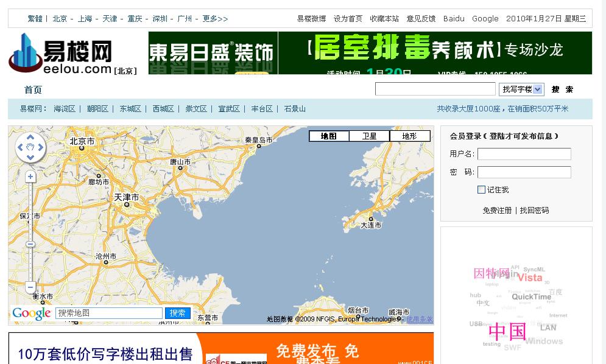Pan the map right arrow
The image size is (606, 364).
pyautogui.click(x=41, y=147)
